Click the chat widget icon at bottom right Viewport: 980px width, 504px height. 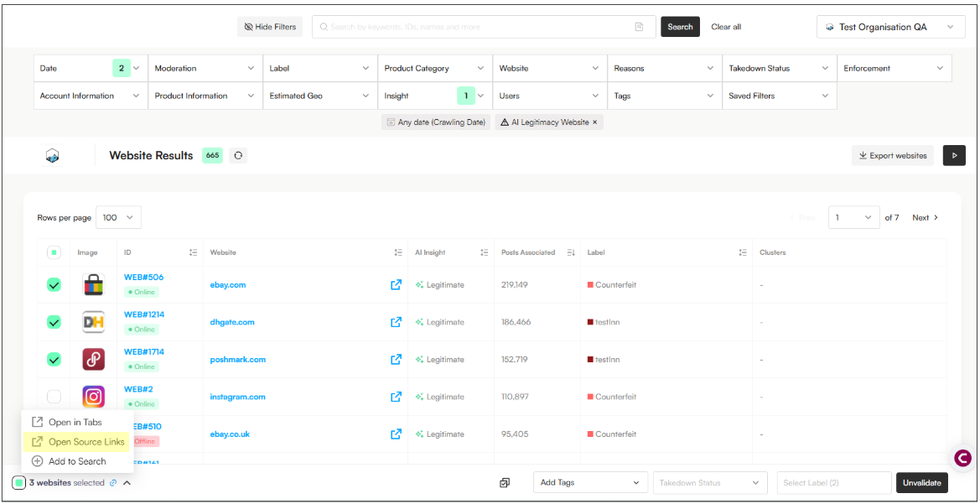[962, 458]
